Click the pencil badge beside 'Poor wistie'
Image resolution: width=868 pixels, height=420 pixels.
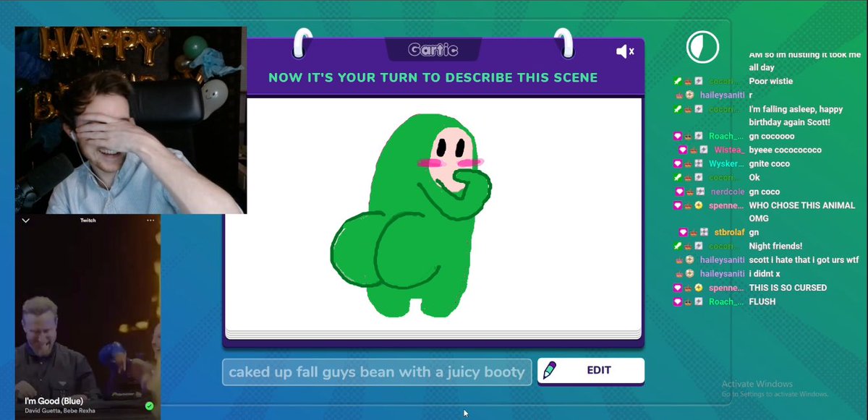678,81
